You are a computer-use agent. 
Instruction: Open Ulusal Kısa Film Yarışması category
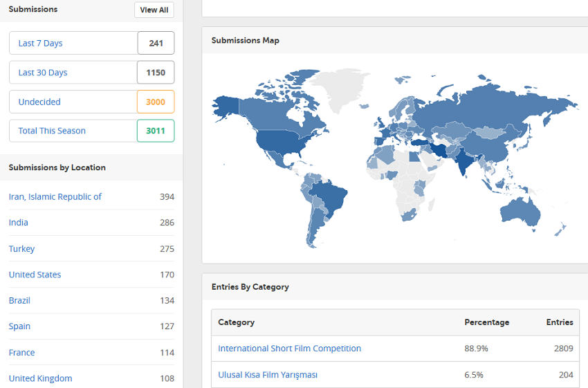point(268,375)
